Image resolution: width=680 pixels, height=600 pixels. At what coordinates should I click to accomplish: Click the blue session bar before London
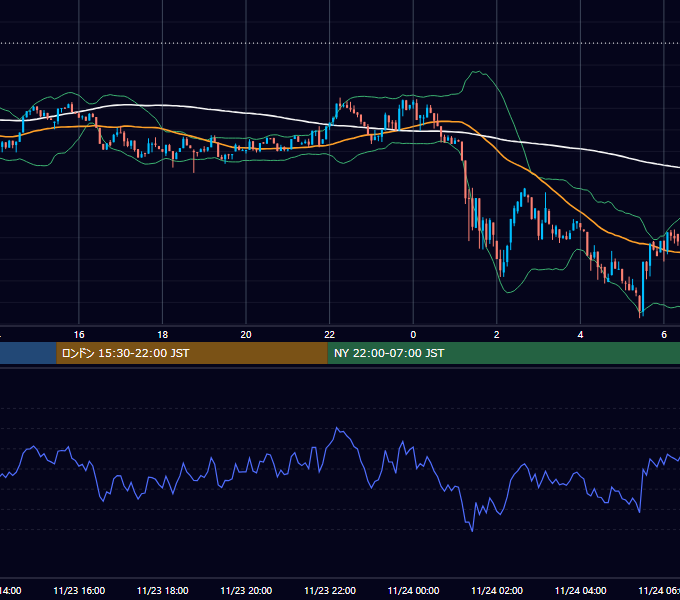point(28,353)
